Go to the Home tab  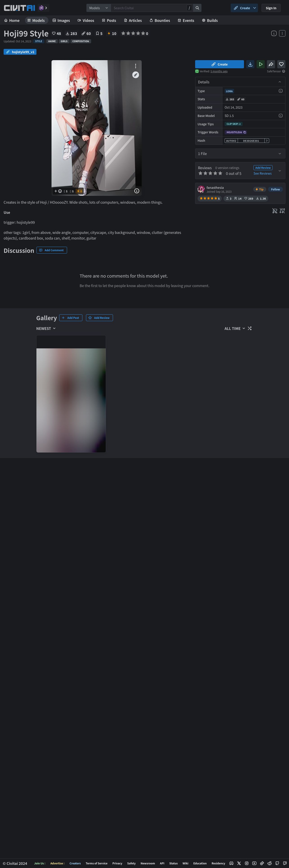[12, 21]
